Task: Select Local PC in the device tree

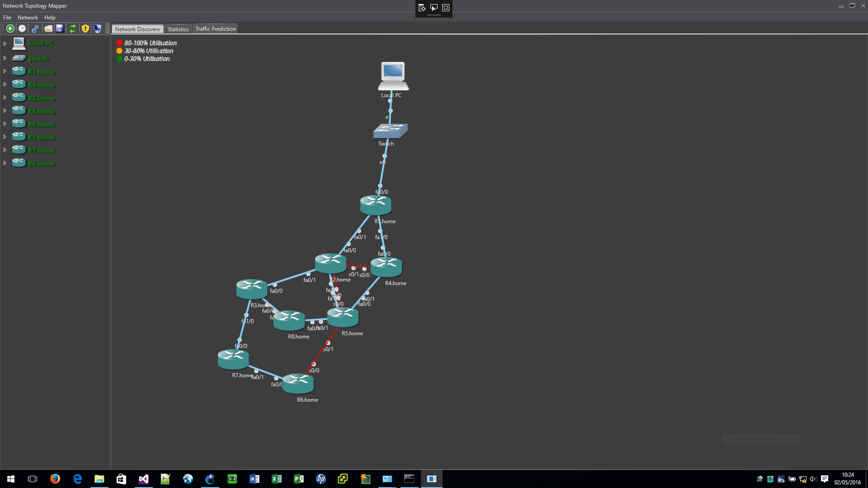Action: pyautogui.click(x=41, y=43)
